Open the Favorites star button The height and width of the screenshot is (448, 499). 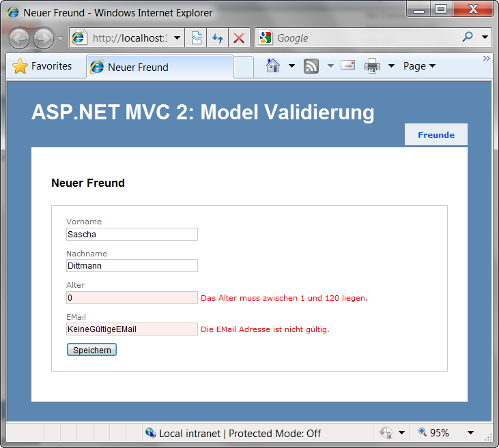tap(42, 66)
